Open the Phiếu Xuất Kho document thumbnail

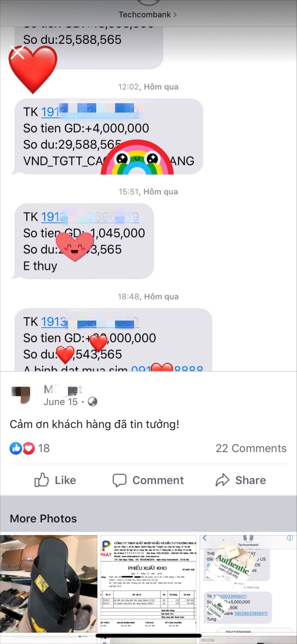click(148, 583)
